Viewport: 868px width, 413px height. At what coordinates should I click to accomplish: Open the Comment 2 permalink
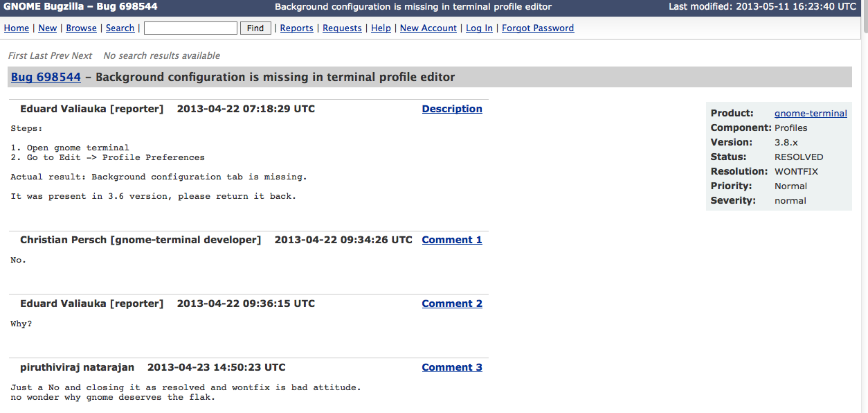[x=452, y=304]
